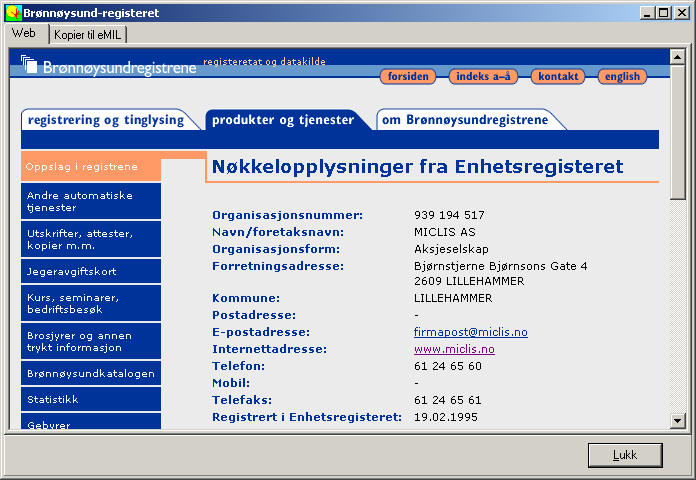Open Brosjyrer og annen trykt informasjon

point(91,341)
